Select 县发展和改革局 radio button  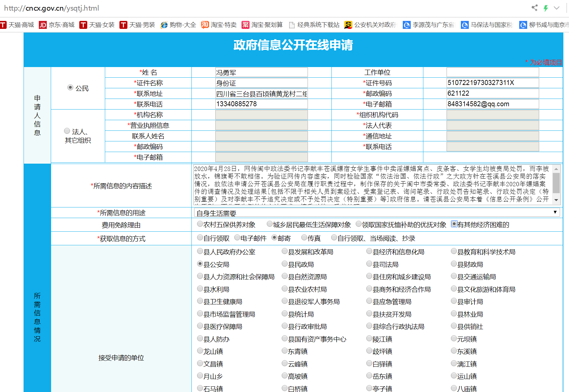point(285,251)
